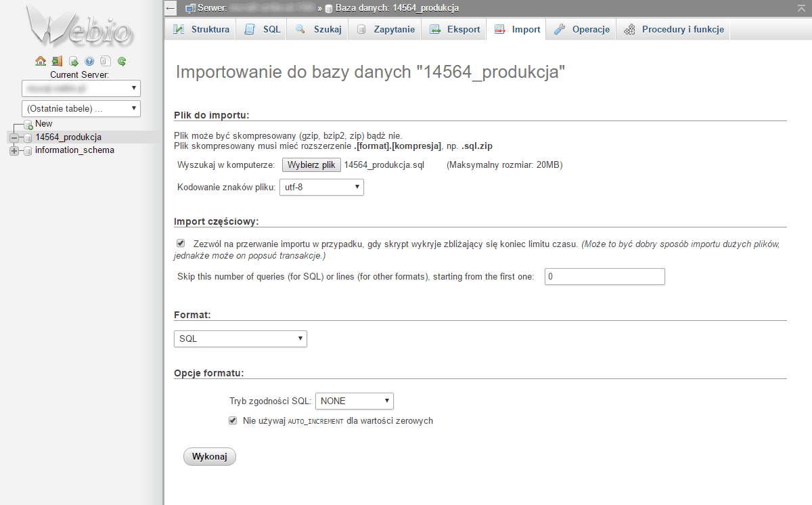812x505 pixels.
Task: Click the Struktura tab's table icon
Action: tap(179, 29)
